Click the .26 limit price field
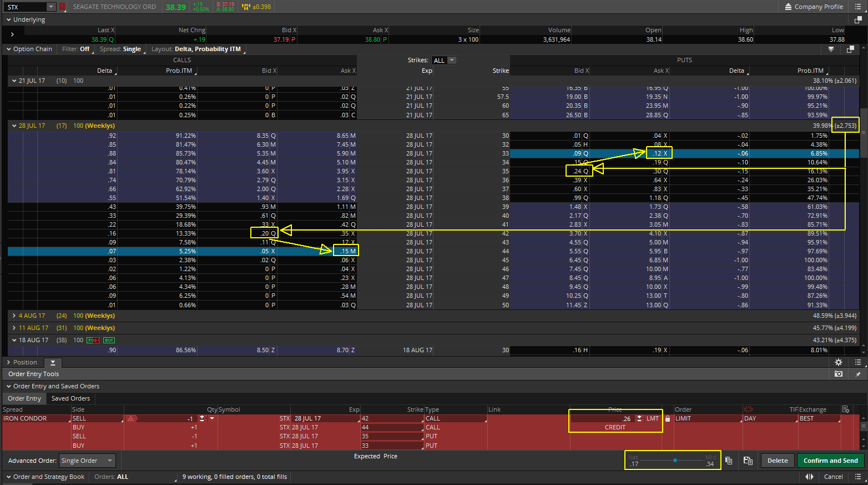Image resolution: width=868 pixels, height=485 pixels. click(603, 418)
